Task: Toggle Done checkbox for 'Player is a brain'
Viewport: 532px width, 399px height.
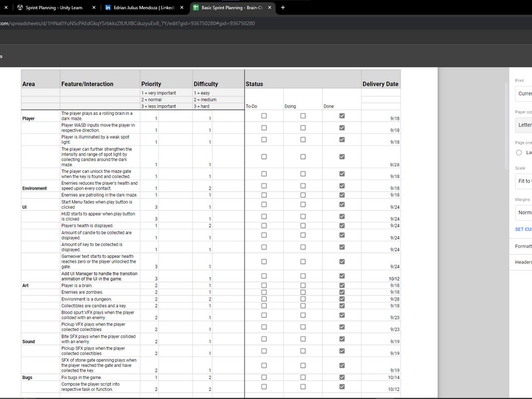Action: tap(342, 285)
